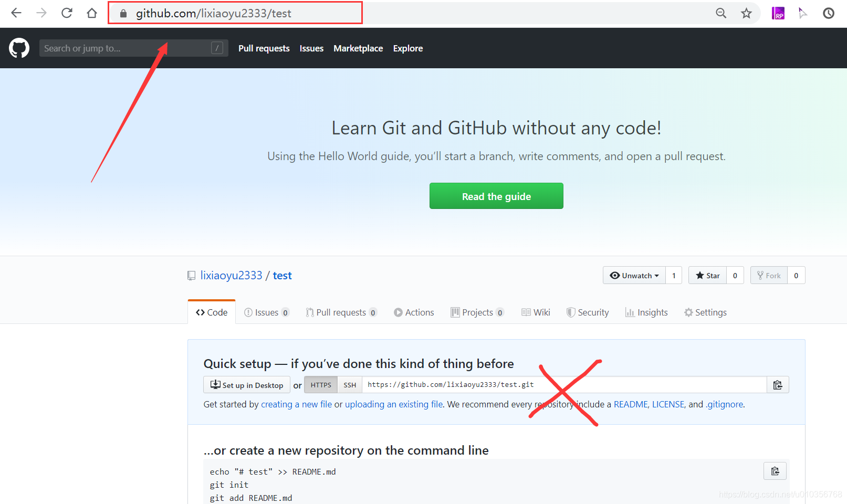
Task: Go to browser home page icon
Action: click(x=92, y=13)
